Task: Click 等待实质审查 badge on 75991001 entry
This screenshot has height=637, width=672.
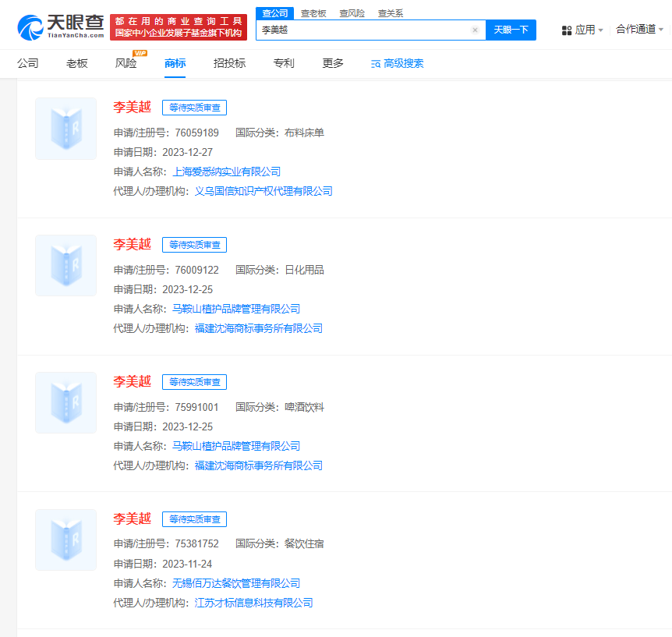Action: (195, 382)
